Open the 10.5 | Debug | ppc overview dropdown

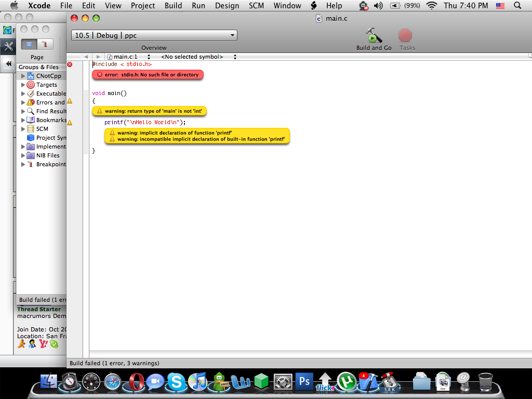pyautogui.click(x=154, y=35)
